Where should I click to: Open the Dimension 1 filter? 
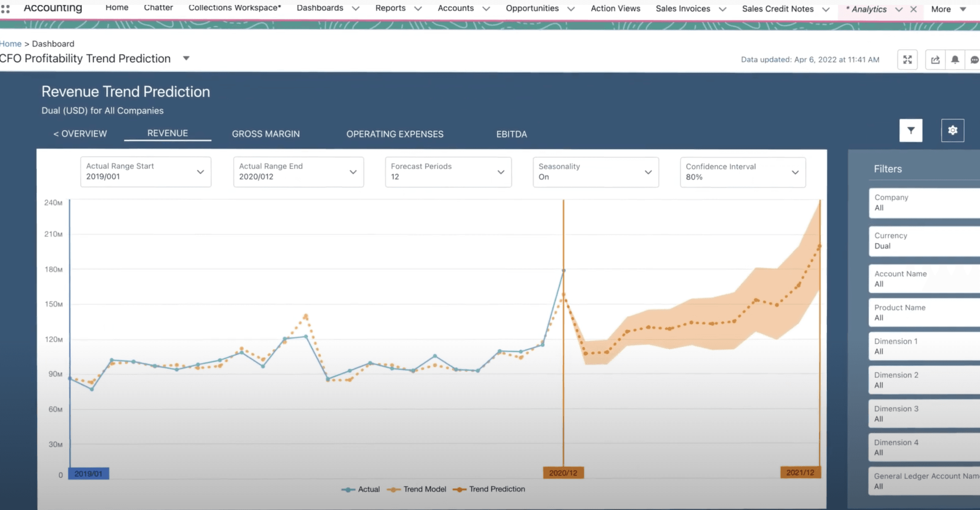(924, 346)
